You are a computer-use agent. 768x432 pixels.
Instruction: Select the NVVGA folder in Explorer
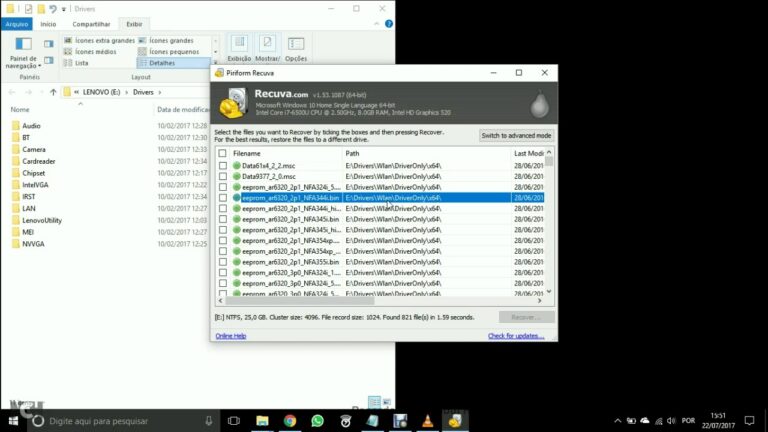pos(33,244)
